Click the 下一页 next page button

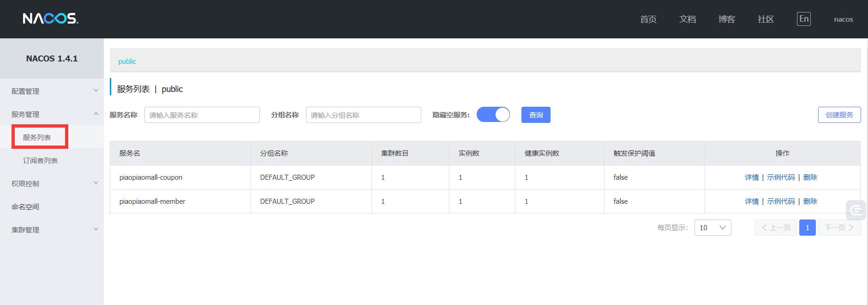click(839, 227)
